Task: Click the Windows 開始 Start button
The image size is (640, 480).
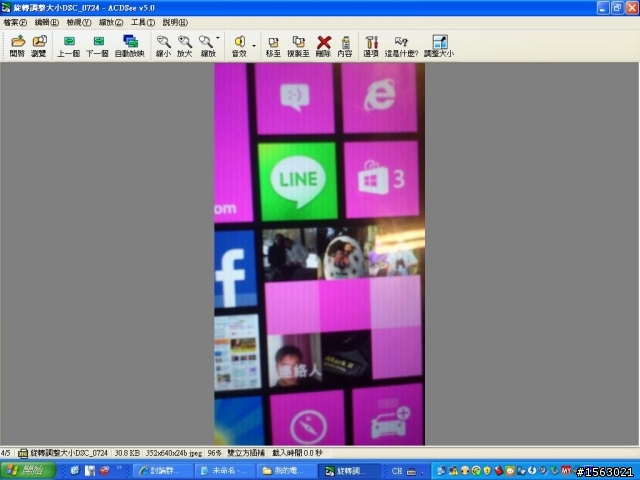Action: click(x=28, y=471)
